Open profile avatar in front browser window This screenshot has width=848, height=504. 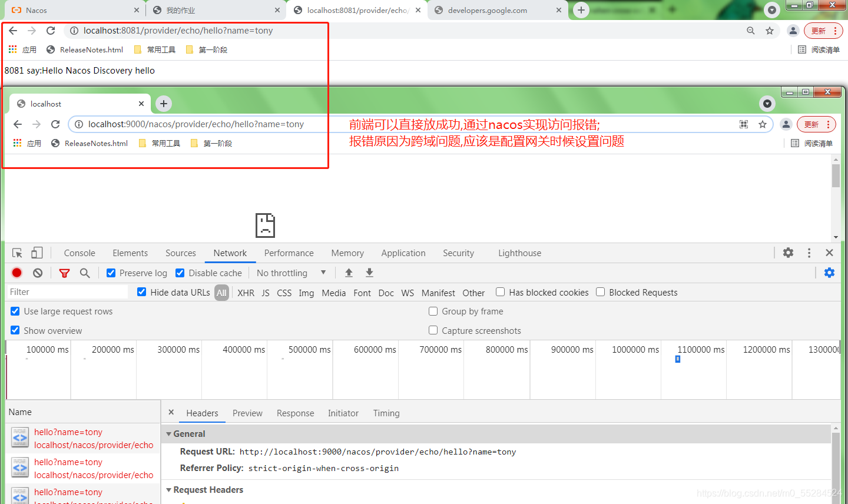pyautogui.click(x=786, y=124)
